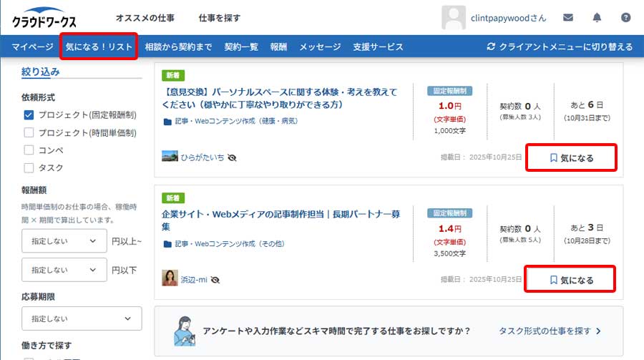Switch to client menu via クライアントメニューに切り替える
Screen dimensions: 644x360
pos(560,47)
